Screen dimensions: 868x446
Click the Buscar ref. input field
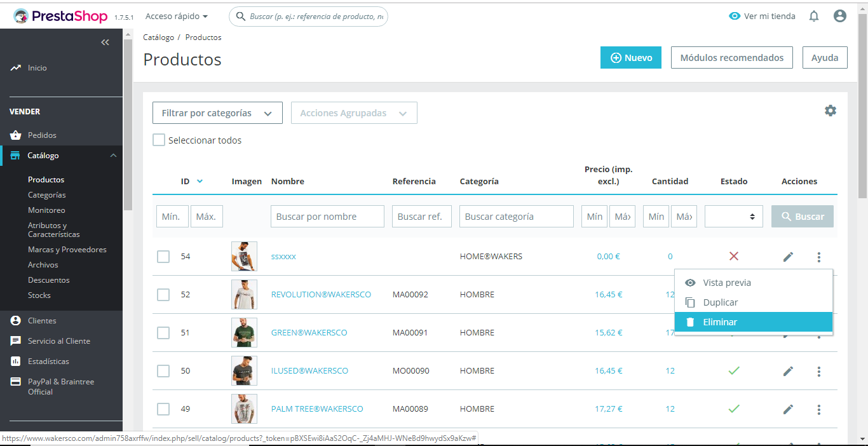tap(422, 217)
